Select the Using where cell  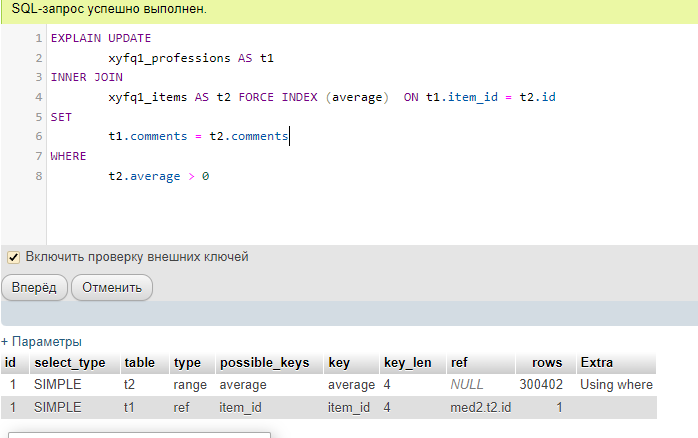(616, 385)
